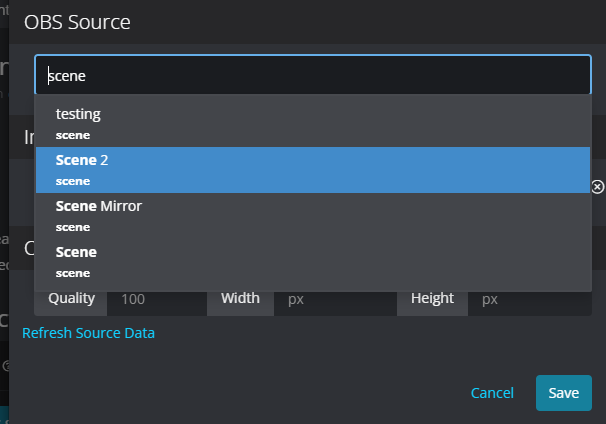606x424 pixels.
Task: Pick the "Scene Mirror" source option
Action: click(313, 216)
